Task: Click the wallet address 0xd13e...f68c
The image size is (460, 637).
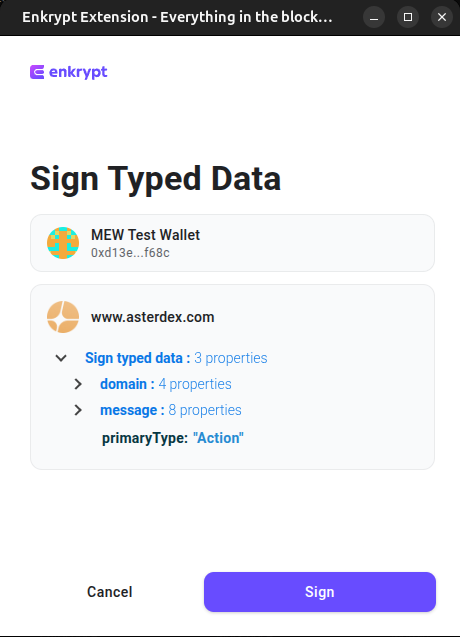Action: click(130, 253)
